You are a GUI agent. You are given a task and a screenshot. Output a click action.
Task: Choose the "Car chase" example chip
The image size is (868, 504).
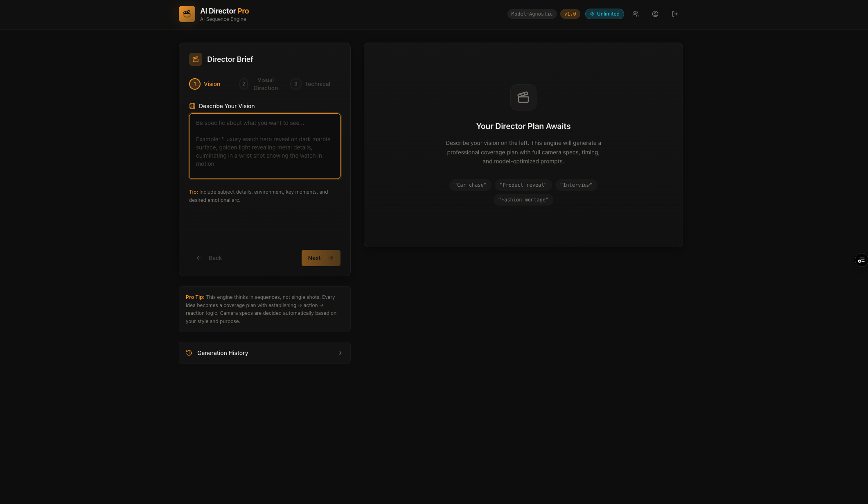click(470, 185)
